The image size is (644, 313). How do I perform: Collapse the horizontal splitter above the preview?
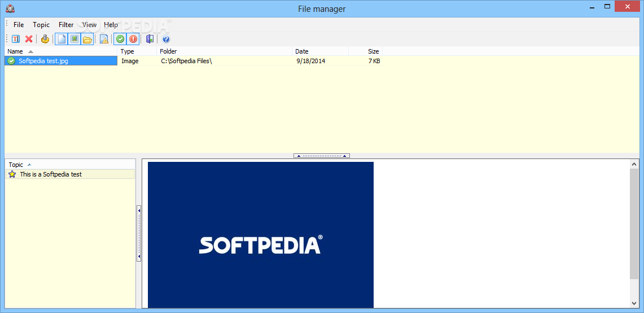(322, 156)
